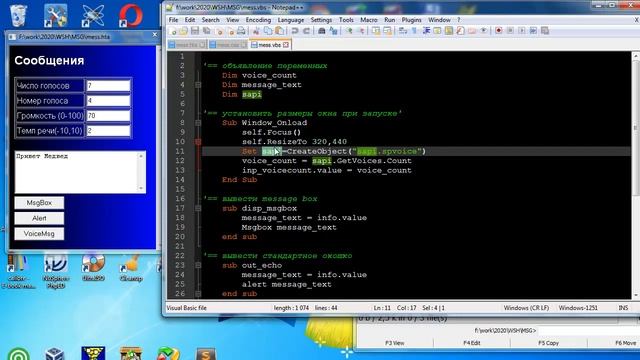Open the Search menu
This screenshot has width=640, height=360.
pyautogui.click(x=210, y=20)
